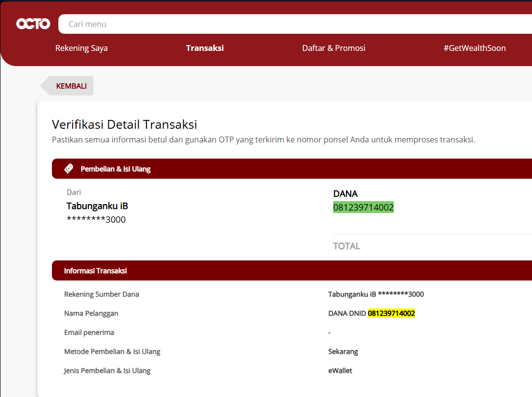Click the ticket icon beside Pembelian & Isi Ulang

(x=69, y=168)
